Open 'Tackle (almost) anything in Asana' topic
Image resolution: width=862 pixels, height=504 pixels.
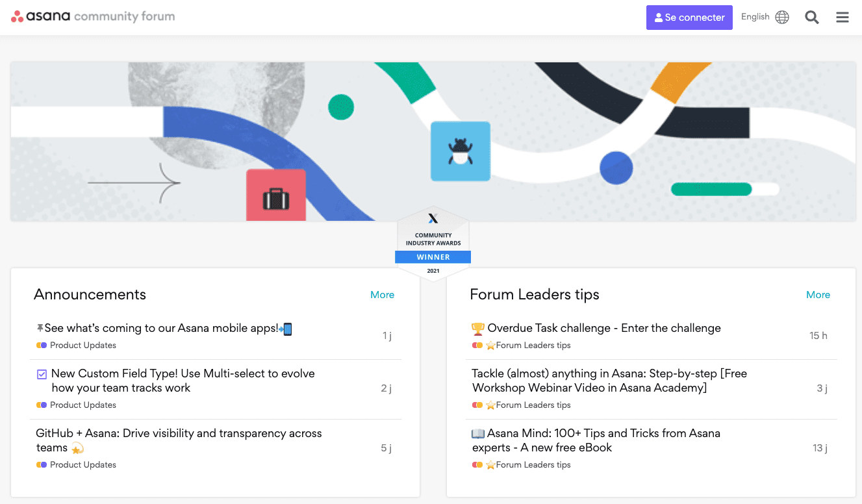point(609,381)
